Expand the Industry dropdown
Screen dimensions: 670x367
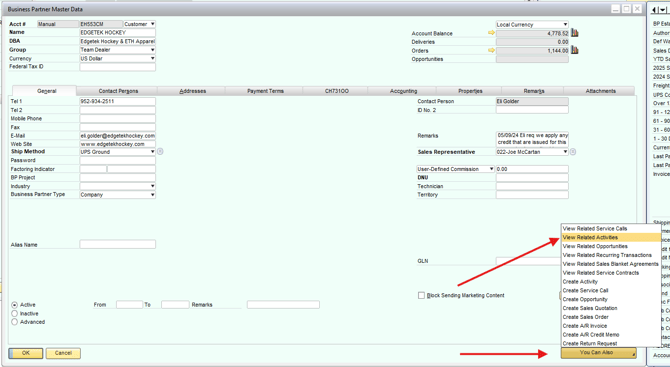click(x=118, y=186)
